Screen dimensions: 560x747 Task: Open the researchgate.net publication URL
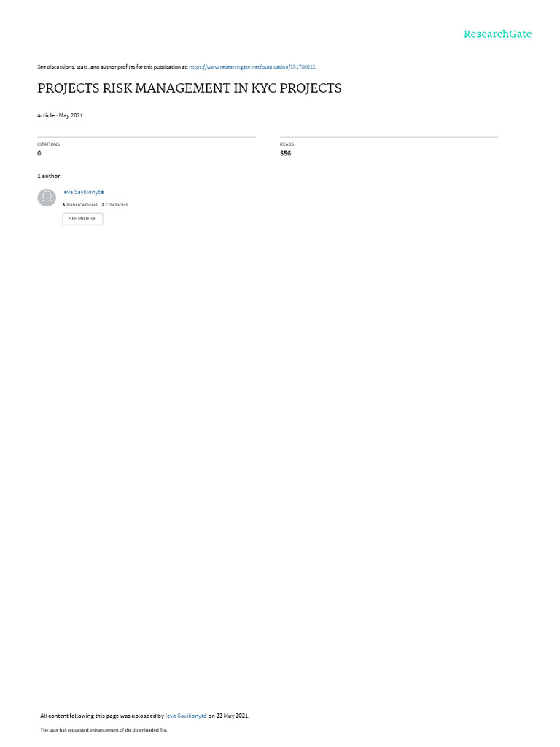[252, 67]
